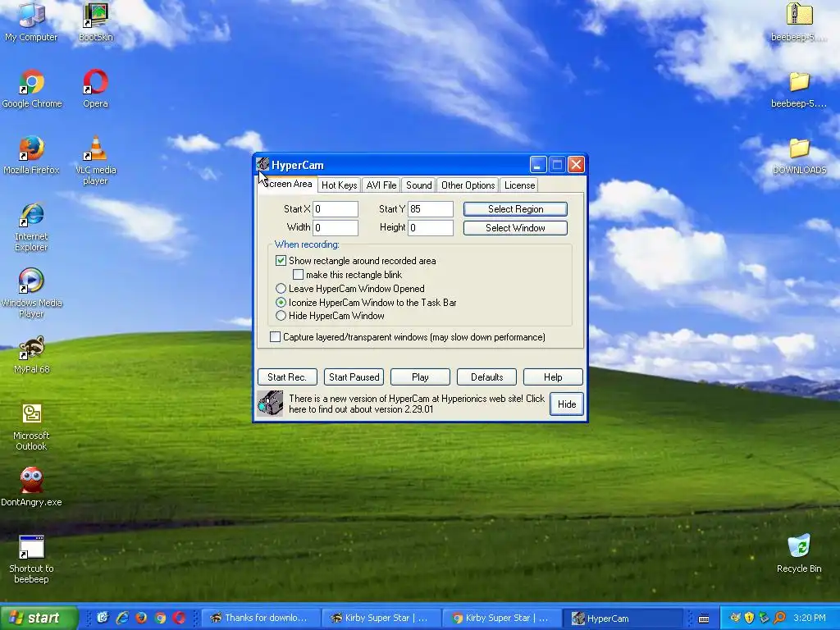Open the Other Options tab
840x630 pixels.
click(468, 185)
